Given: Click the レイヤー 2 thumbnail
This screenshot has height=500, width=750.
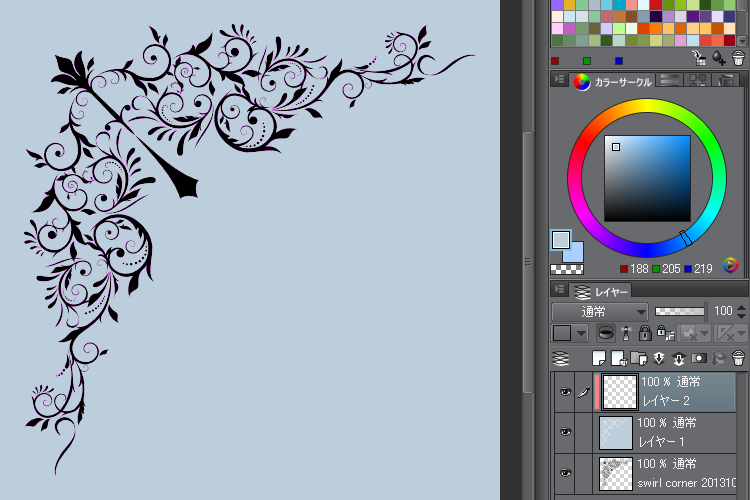Looking at the screenshot, I should pos(619,392).
